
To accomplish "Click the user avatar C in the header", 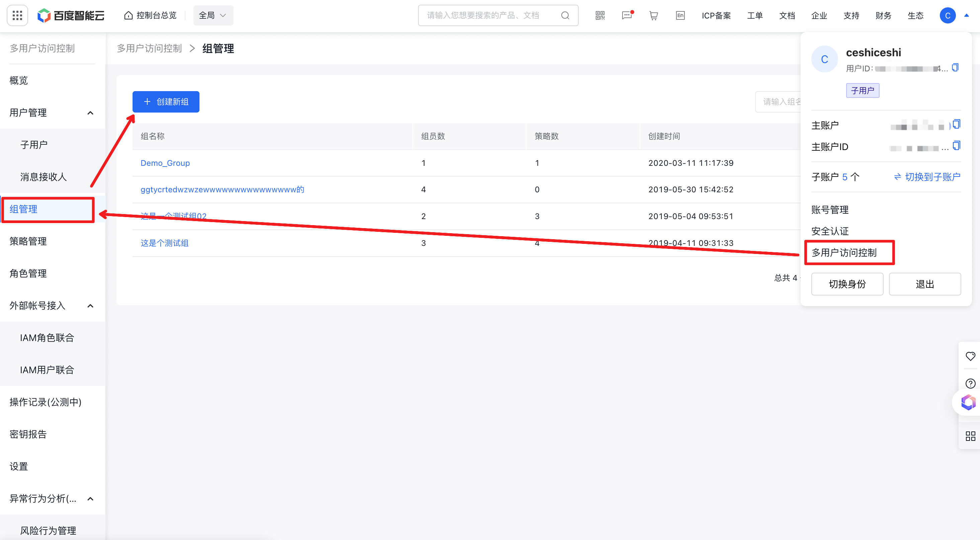I will [x=947, y=15].
